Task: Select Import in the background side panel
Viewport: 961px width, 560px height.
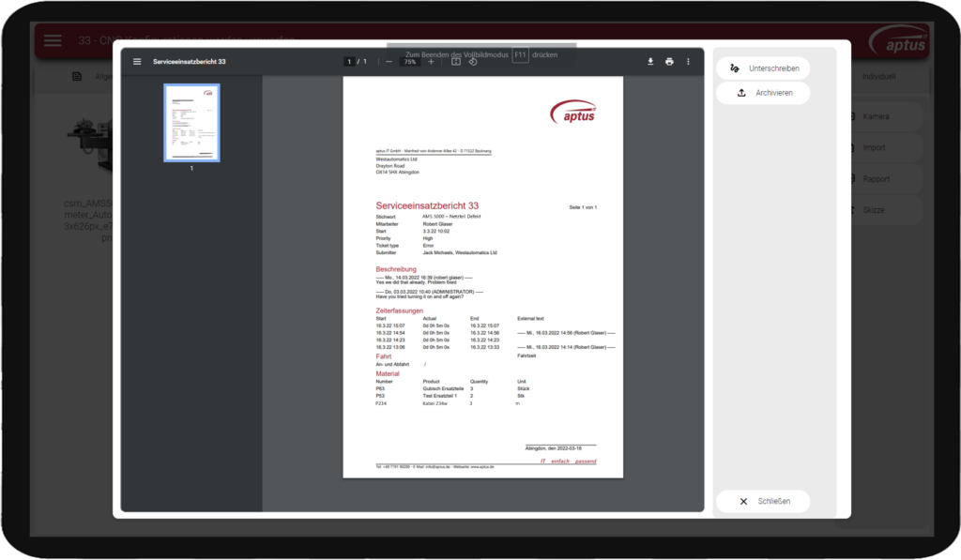Action: click(874, 147)
